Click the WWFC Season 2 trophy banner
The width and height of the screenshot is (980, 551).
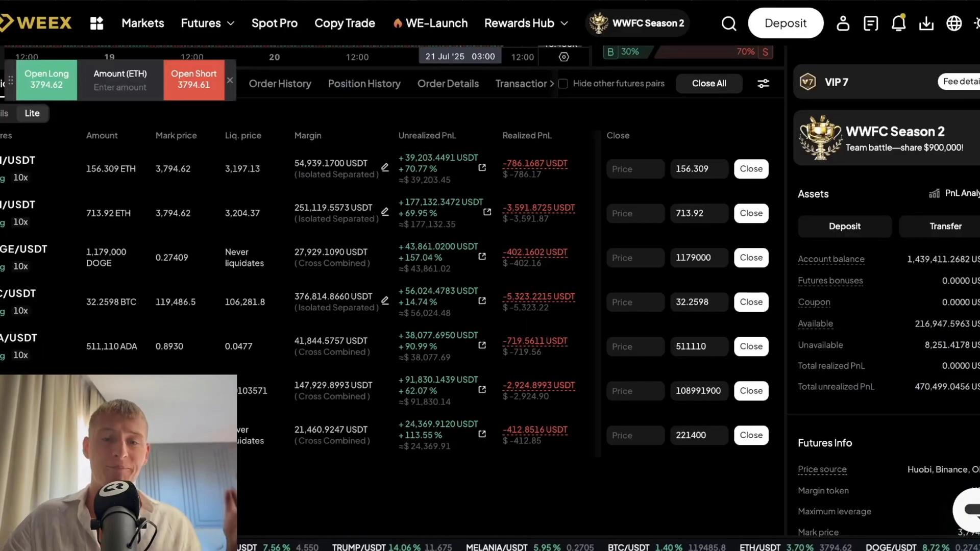point(887,138)
